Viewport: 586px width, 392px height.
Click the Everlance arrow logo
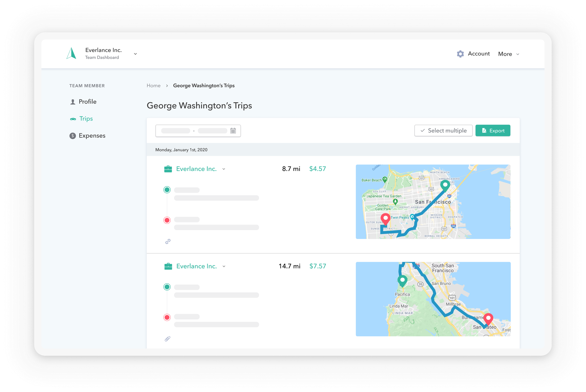click(x=71, y=53)
